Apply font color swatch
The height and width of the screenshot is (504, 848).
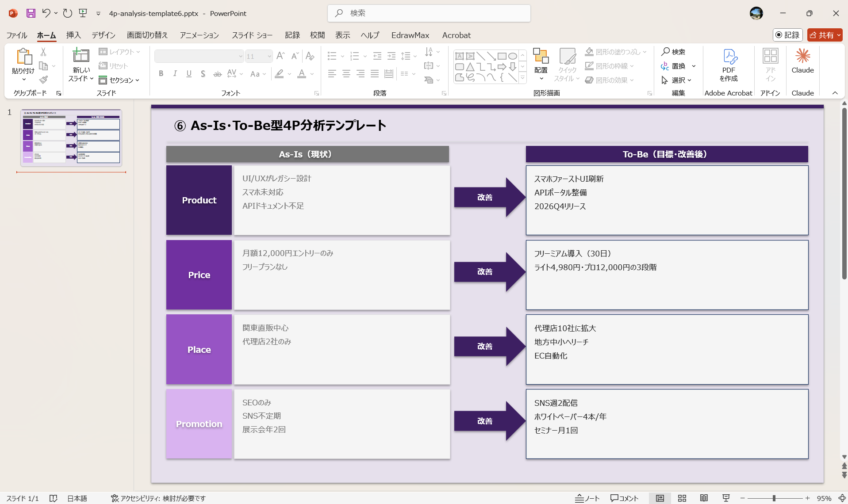pos(302,74)
